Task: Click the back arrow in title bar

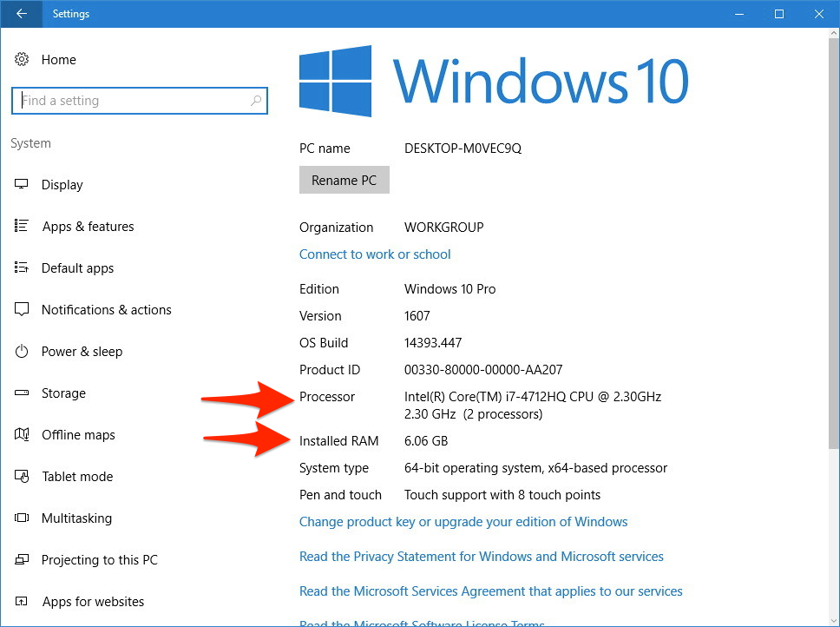Action: 22,14
